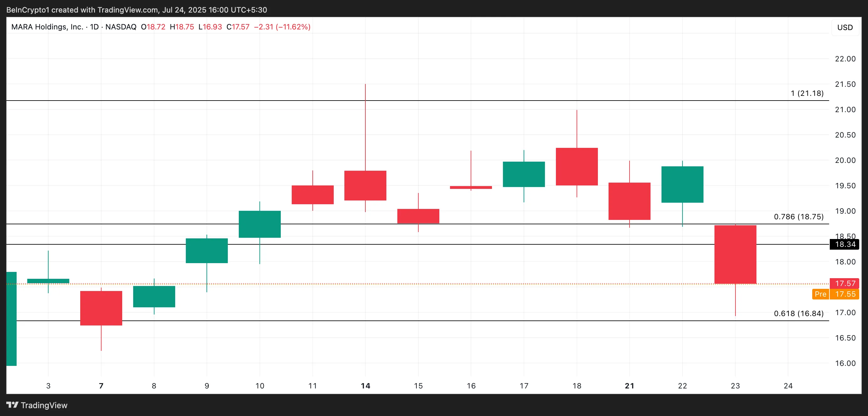Click the 19.50 price axis label
Viewport: 868px width, 416px height.
pyautogui.click(x=845, y=185)
